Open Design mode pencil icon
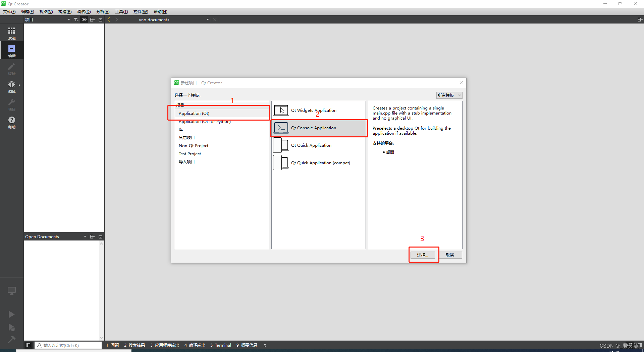This screenshot has width=644, height=352. tap(12, 69)
